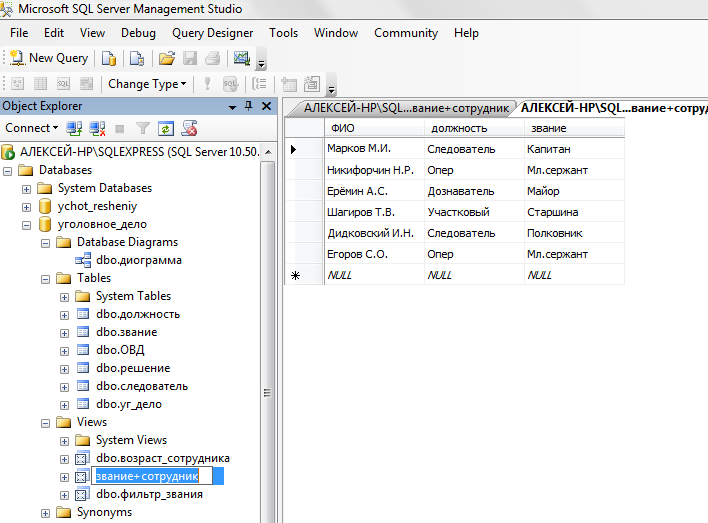Click the Verify SQL Syntax icon
Viewport: 708px width, 523px height.
click(230, 84)
